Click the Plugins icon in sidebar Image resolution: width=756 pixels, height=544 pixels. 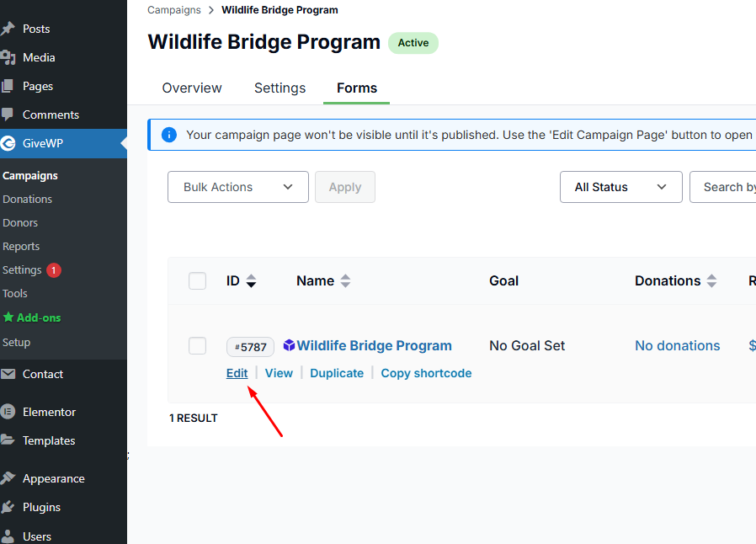[8, 507]
